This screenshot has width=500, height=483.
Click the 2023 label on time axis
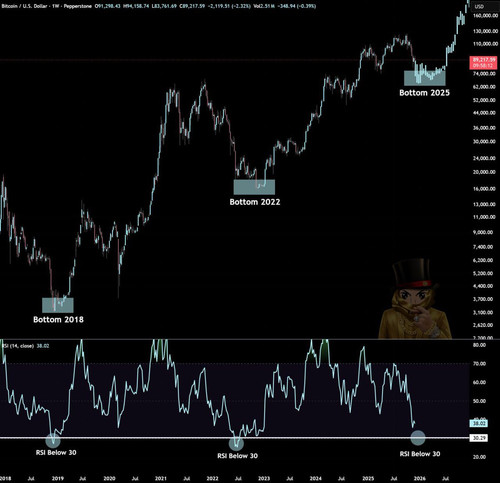tap(264, 478)
